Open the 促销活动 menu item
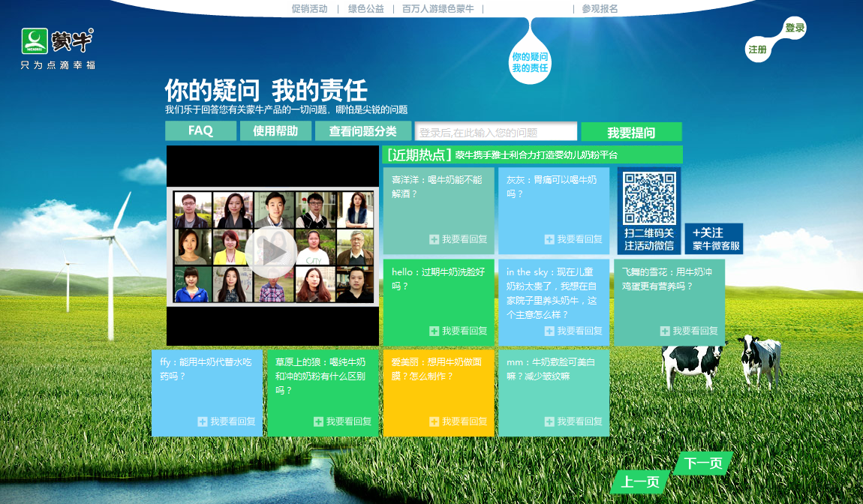This screenshot has height=504, width=863. 309,9
